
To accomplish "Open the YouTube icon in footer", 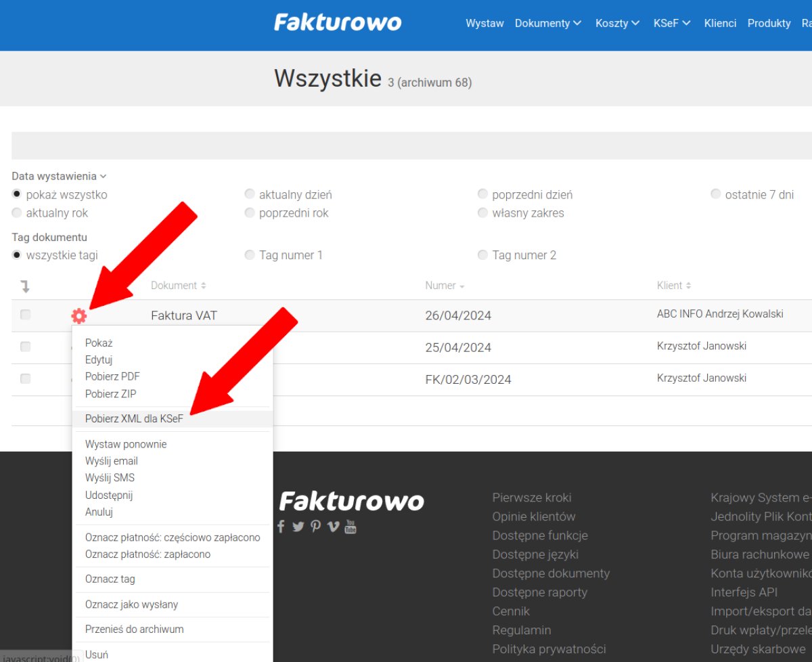I will [x=351, y=527].
